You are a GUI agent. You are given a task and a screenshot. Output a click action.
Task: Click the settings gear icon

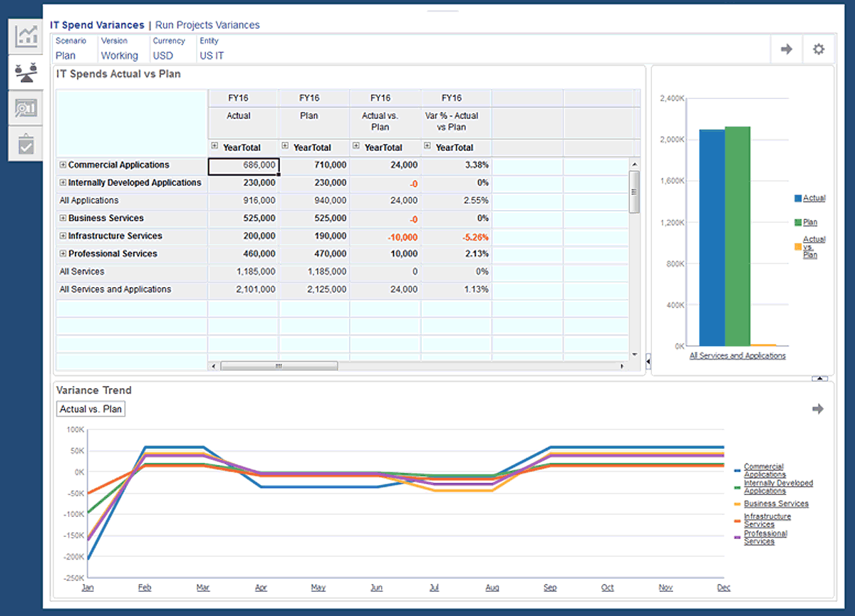click(819, 49)
